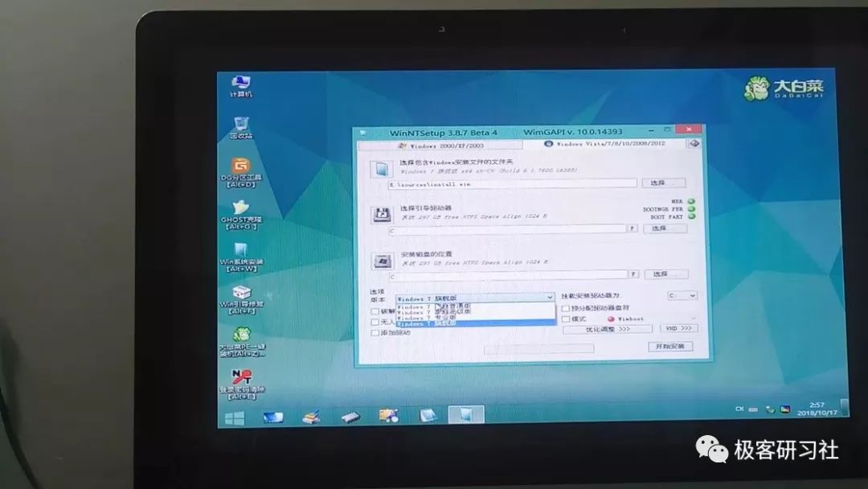Click the installation source folder icon in WinNTSetup

[x=382, y=169]
